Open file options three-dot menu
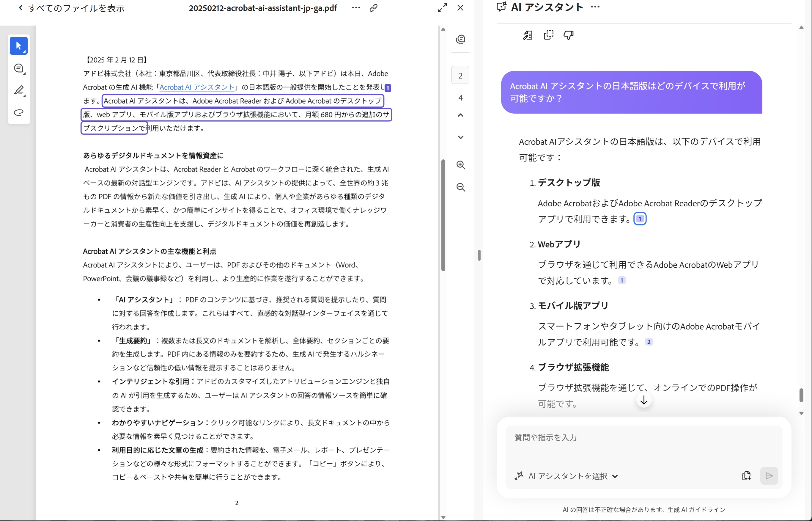Screen dimensions: 812x521 (x=356, y=8)
